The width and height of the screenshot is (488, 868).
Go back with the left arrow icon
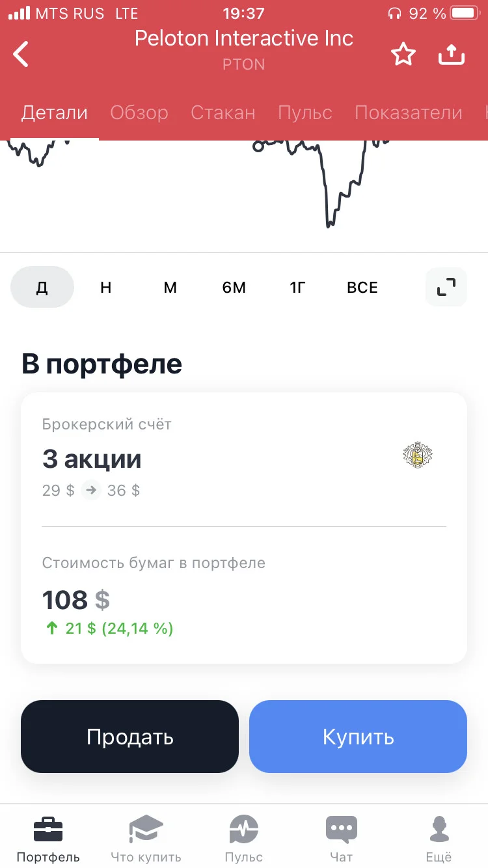point(21,54)
